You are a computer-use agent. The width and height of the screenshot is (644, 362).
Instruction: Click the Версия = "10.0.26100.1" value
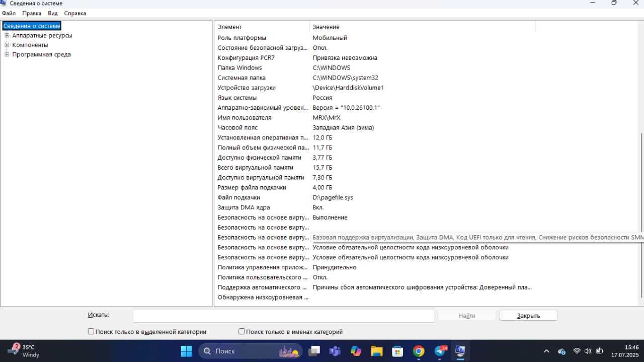coord(346,108)
